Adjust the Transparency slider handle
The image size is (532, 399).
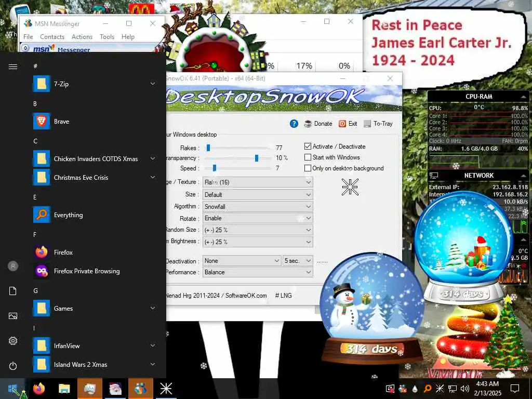[x=257, y=158]
